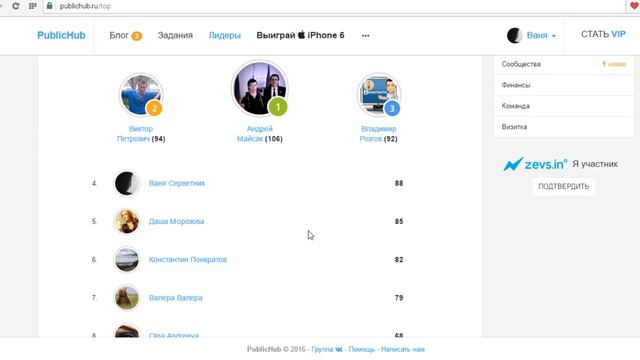Reload the page with browser refresh icon

(x=16, y=6)
